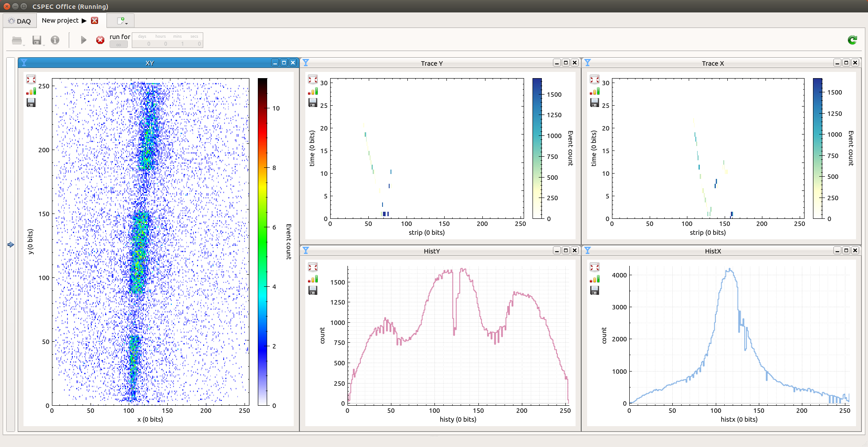
Task: Open the filter icon on XY window
Action: (x=24, y=63)
